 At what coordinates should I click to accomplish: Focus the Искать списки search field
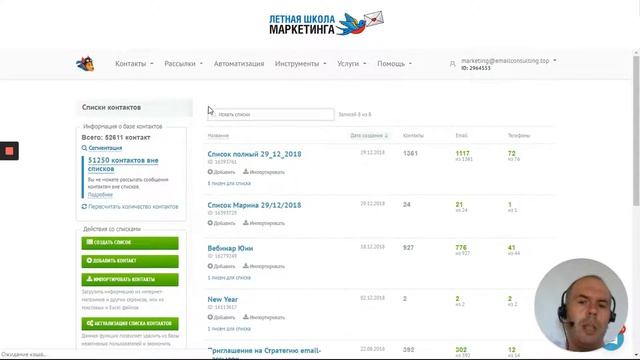[x=271, y=114]
